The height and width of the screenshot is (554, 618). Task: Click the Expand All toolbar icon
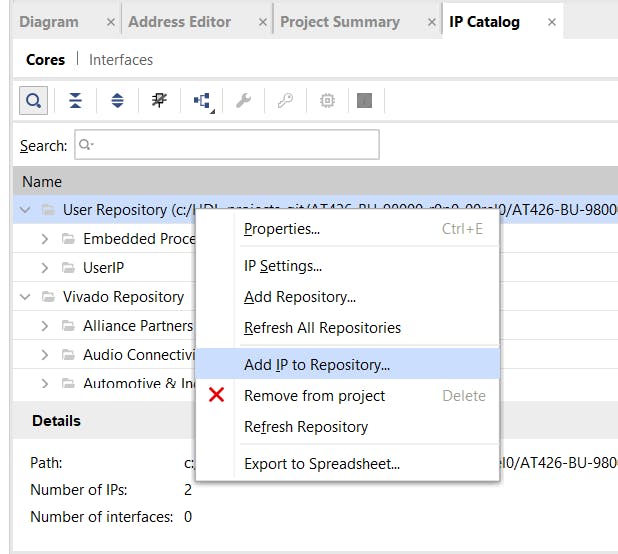click(x=117, y=100)
